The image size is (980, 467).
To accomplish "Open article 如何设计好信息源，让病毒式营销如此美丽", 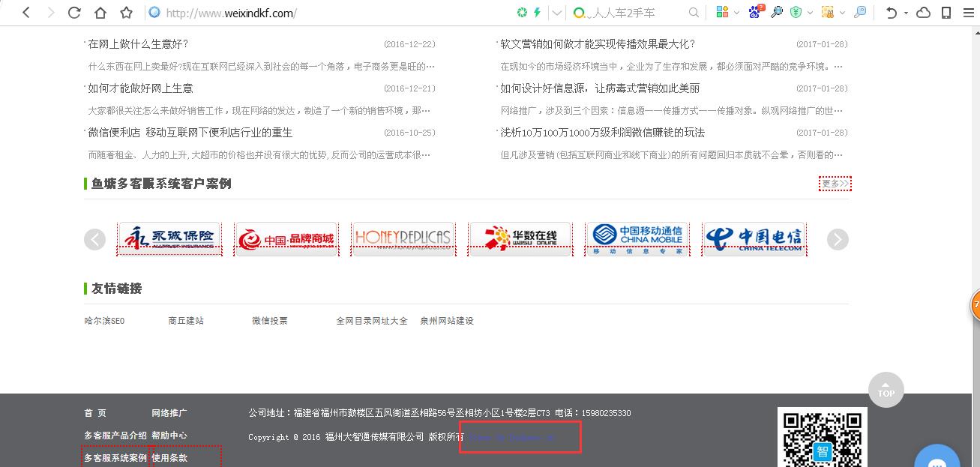I will (x=600, y=88).
